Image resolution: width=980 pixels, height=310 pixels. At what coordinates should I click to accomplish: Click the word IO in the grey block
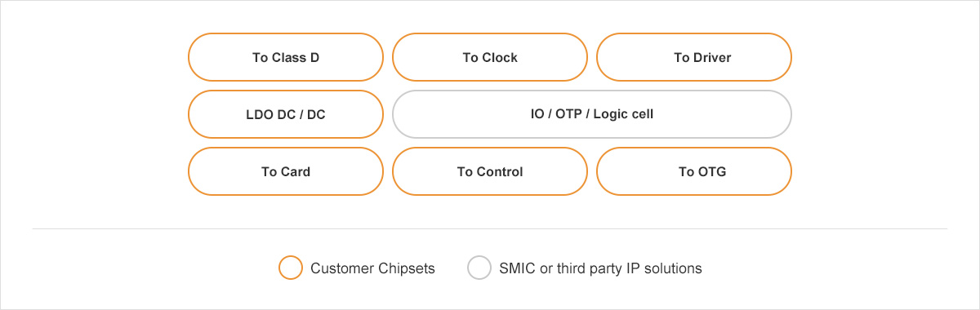(x=537, y=114)
